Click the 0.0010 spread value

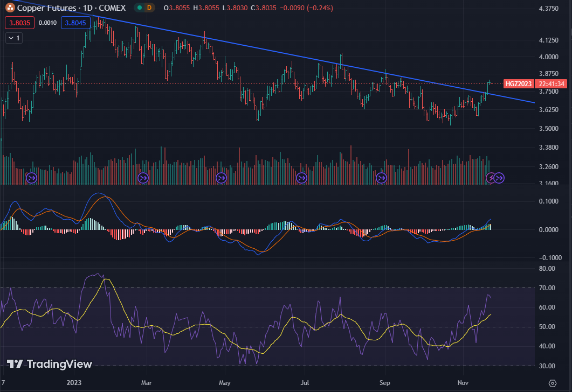click(x=47, y=23)
